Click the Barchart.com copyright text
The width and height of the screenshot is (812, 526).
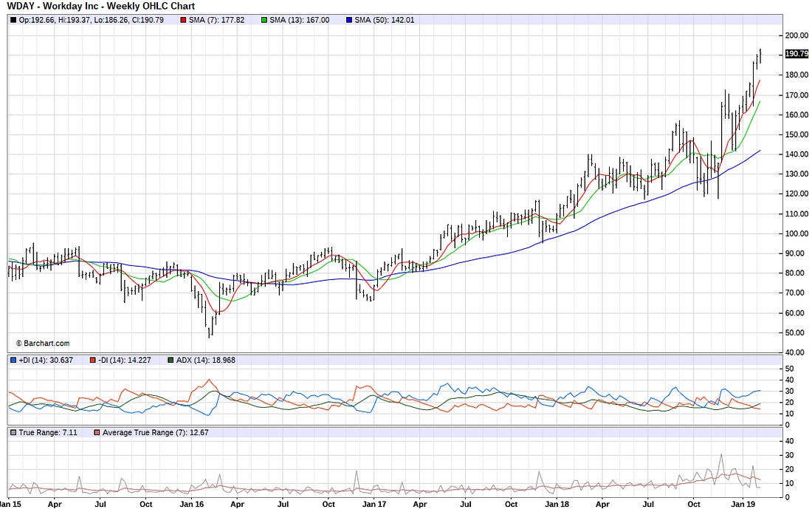[x=43, y=343]
